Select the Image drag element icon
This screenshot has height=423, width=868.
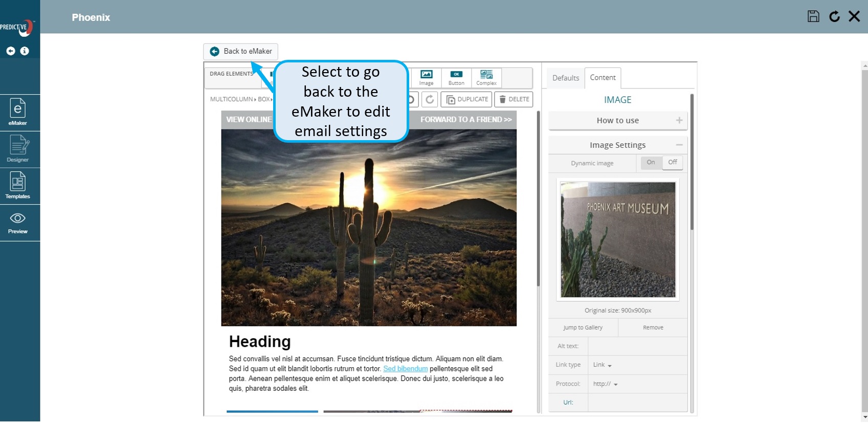click(426, 78)
